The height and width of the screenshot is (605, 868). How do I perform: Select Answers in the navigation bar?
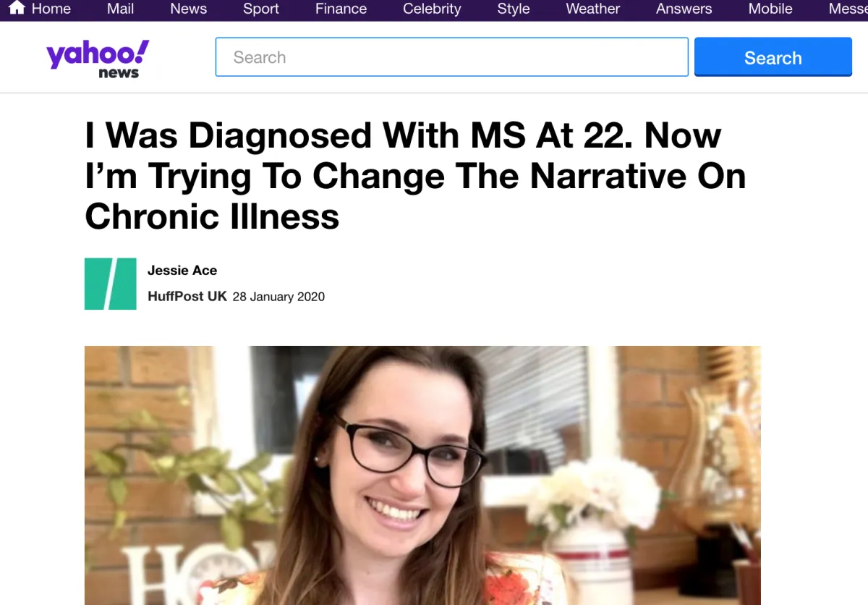(684, 9)
